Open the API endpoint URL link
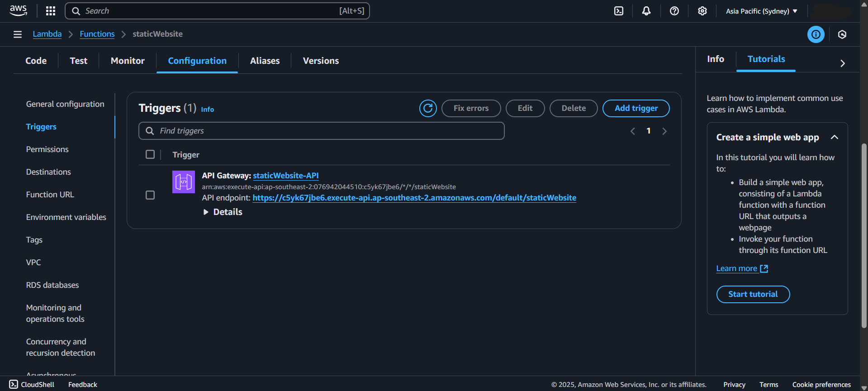 click(414, 198)
